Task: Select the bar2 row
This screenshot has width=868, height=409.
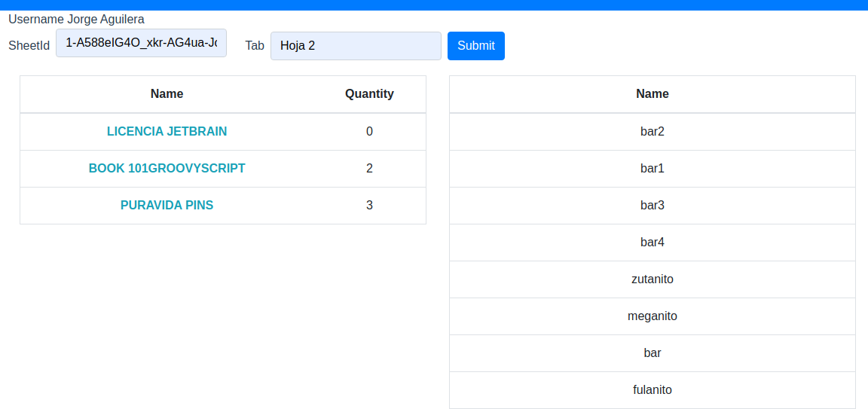Action: (652, 131)
